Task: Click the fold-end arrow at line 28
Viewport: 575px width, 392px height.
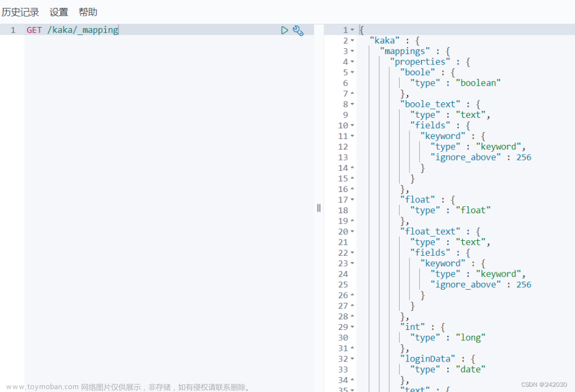Action: pyautogui.click(x=352, y=316)
